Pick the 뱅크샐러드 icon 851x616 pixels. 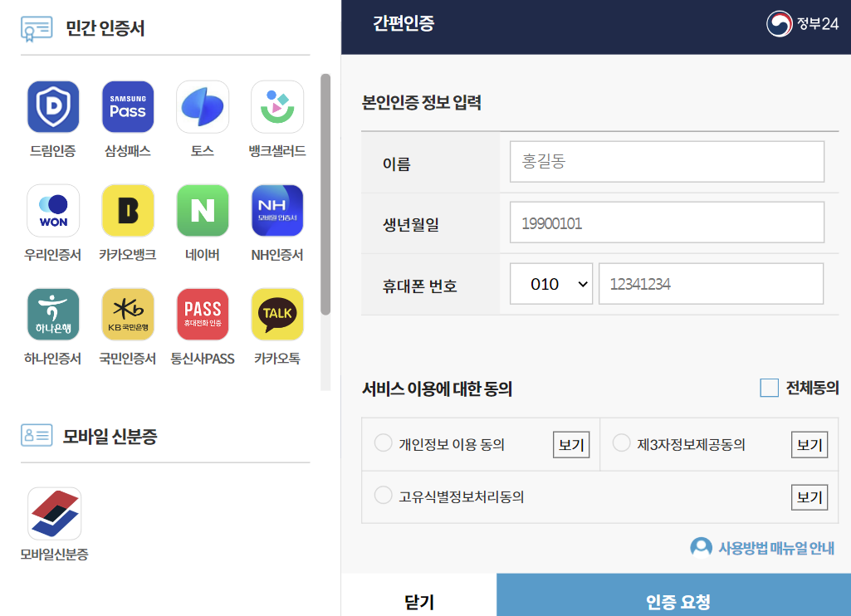click(x=277, y=107)
